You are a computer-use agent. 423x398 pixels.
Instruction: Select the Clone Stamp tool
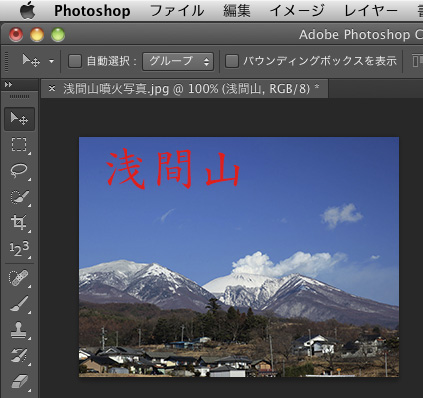[19, 330]
